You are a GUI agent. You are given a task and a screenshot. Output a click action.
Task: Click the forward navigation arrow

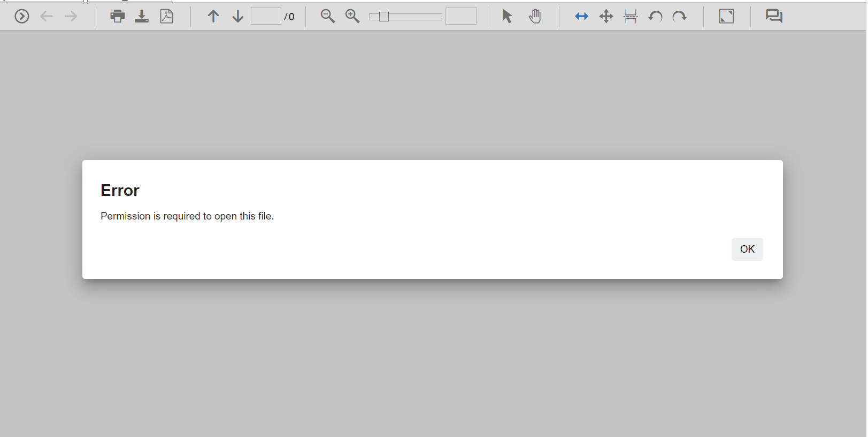click(71, 17)
